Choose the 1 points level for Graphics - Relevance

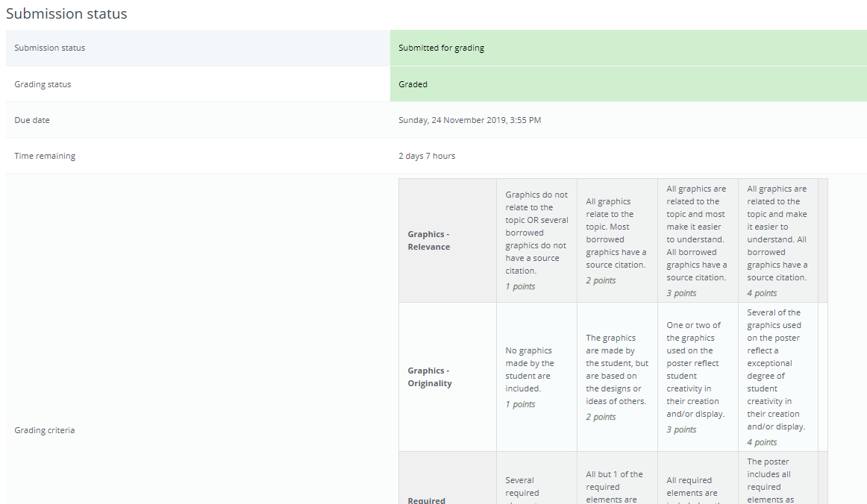(536, 240)
